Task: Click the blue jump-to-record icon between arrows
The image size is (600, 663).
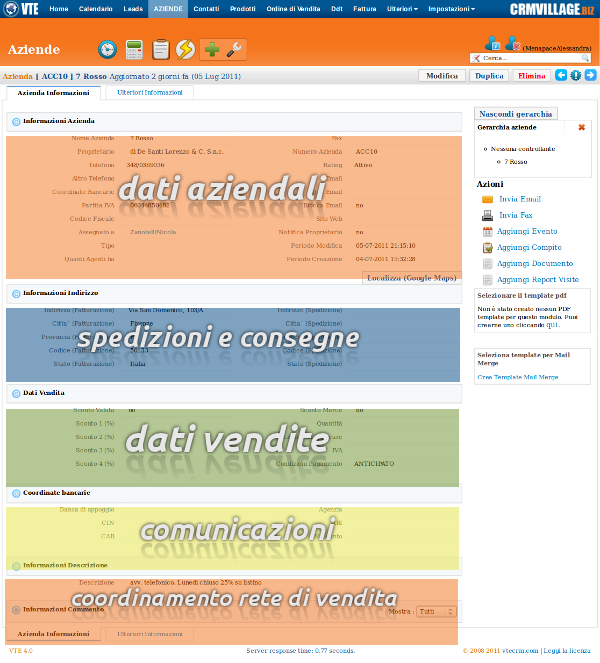Action: click(575, 75)
